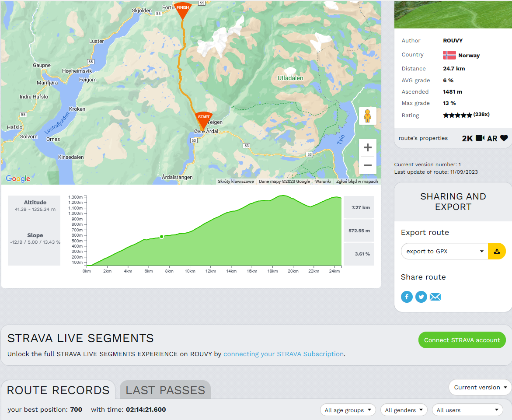The image size is (512, 420).
Task: Expand the All genders filter
Action: (x=404, y=410)
